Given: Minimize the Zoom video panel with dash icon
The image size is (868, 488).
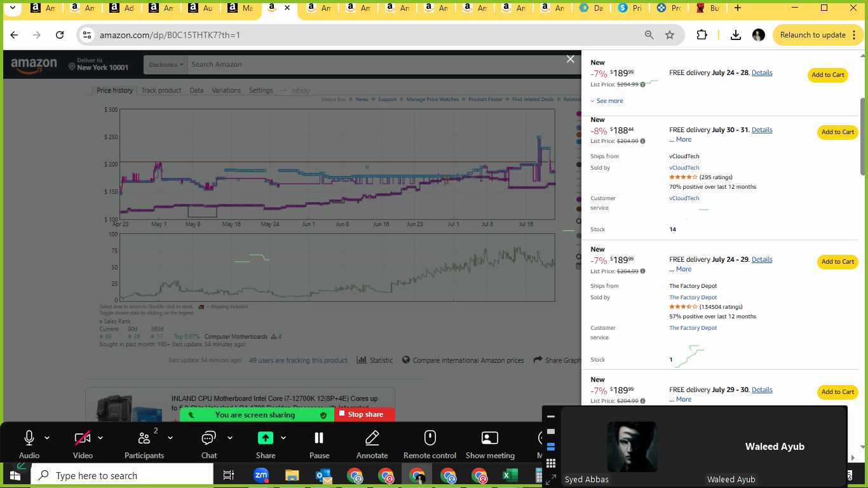Looking at the screenshot, I should tap(551, 417).
